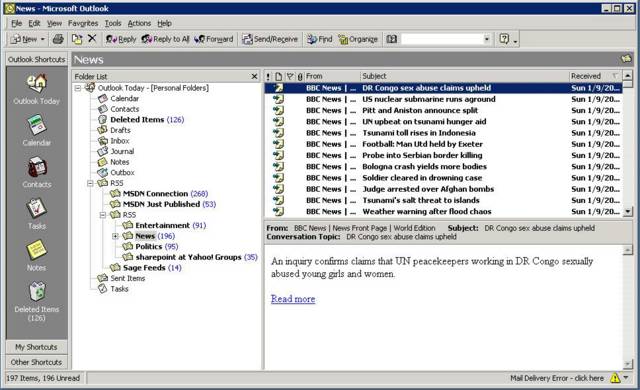Open the New item dropdown arrow

[43, 39]
